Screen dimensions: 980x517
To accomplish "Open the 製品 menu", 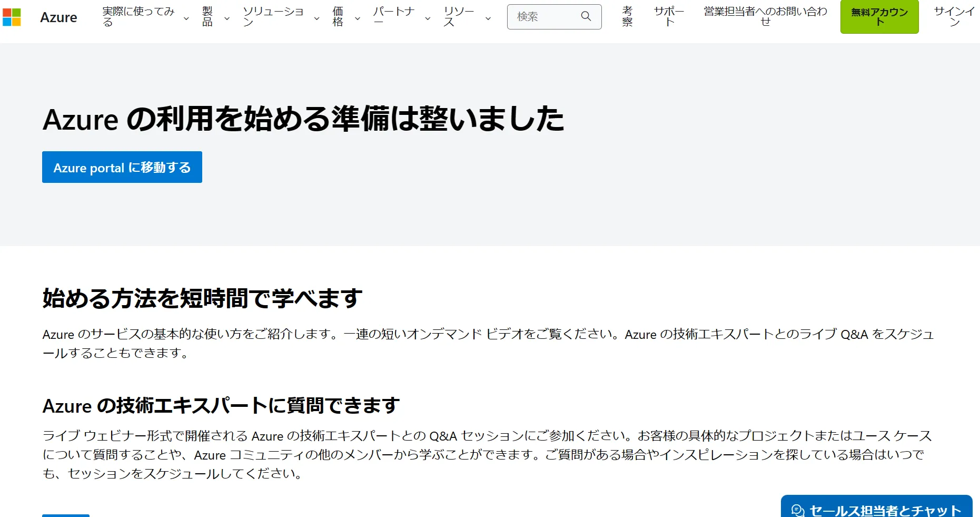I will point(207,17).
